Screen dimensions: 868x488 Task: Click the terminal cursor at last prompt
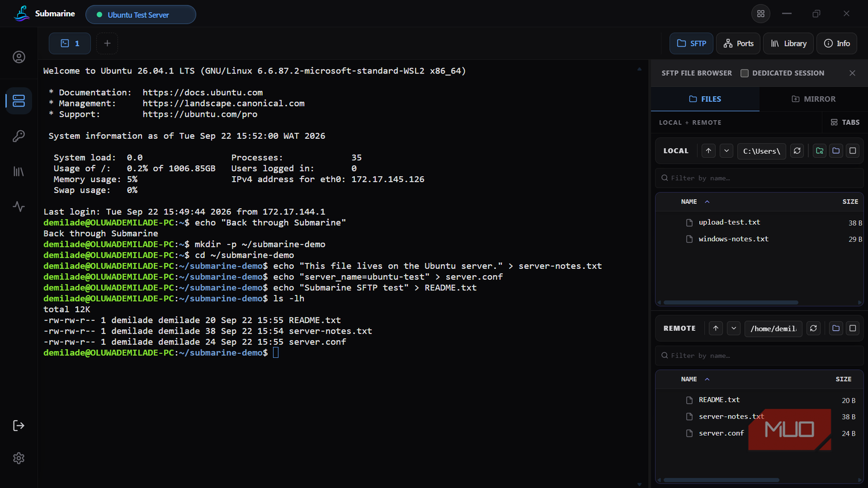tap(276, 353)
